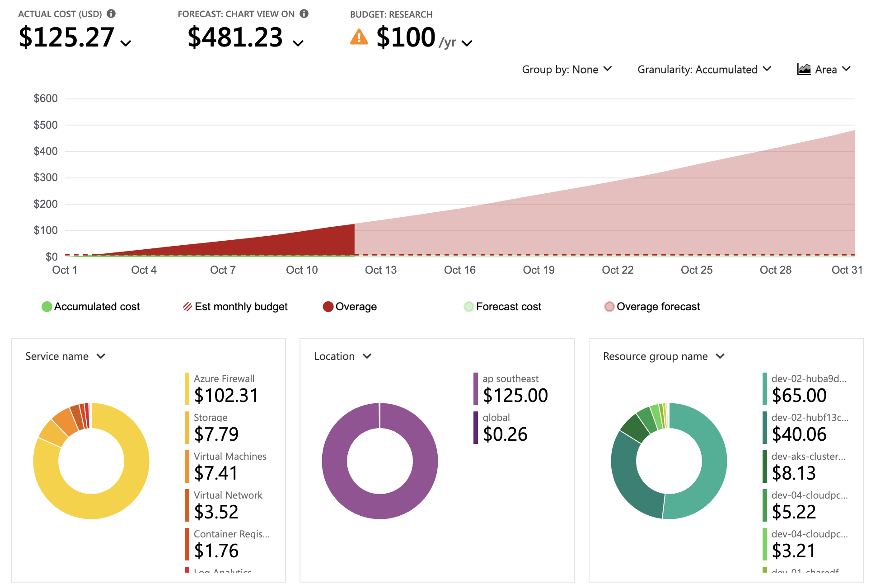Open the Granularity: Accumulated dropdown
Image resolution: width=871 pixels, height=588 pixels.
704,69
